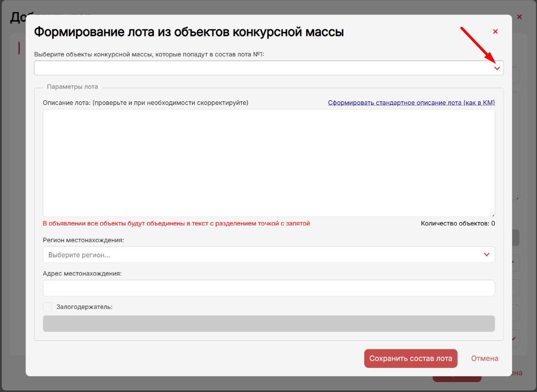Close the lot formation dialog with X
Viewport: 537px width, 392px height.
coord(495,32)
